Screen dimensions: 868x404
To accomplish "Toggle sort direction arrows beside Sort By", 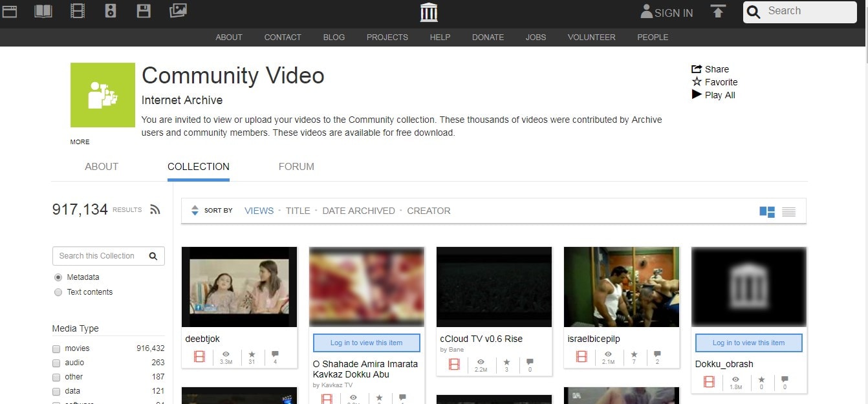I will (195, 211).
